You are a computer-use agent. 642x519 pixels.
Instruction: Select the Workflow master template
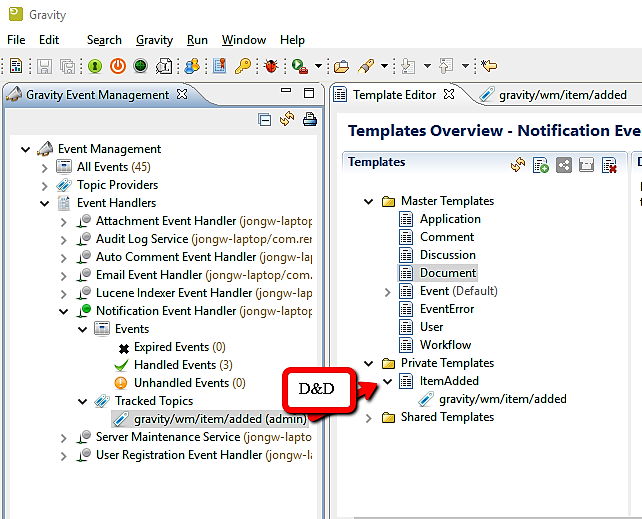[445, 345]
